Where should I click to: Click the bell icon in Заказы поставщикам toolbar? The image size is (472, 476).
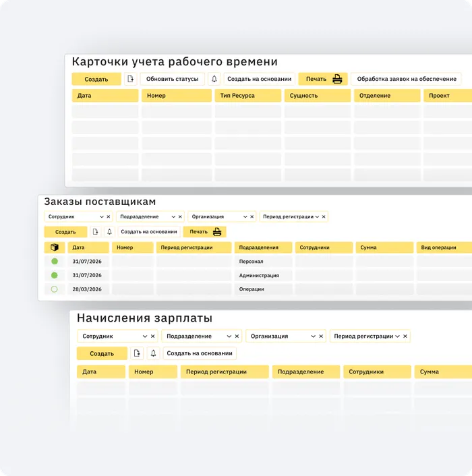pyautogui.click(x=110, y=232)
